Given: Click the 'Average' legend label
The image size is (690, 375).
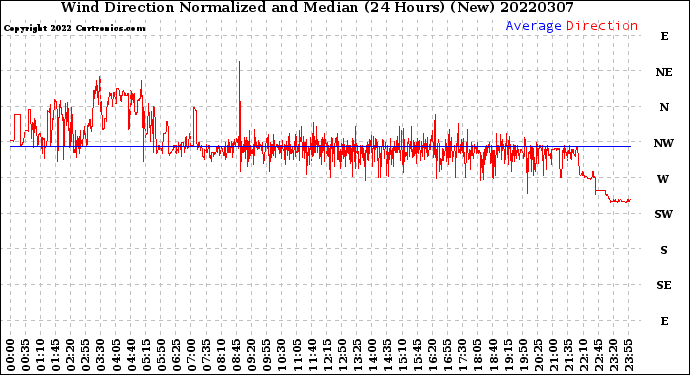Looking at the screenshot, I should pos(533,26).
